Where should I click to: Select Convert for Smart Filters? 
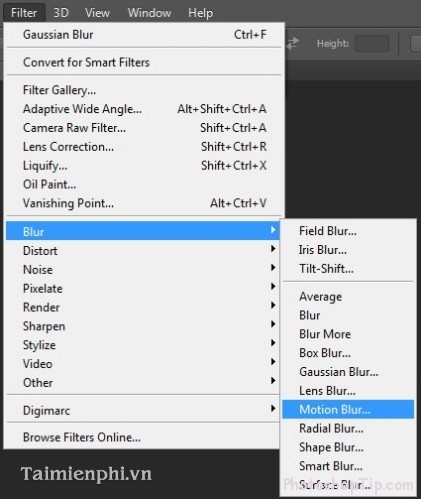[144, 62]
